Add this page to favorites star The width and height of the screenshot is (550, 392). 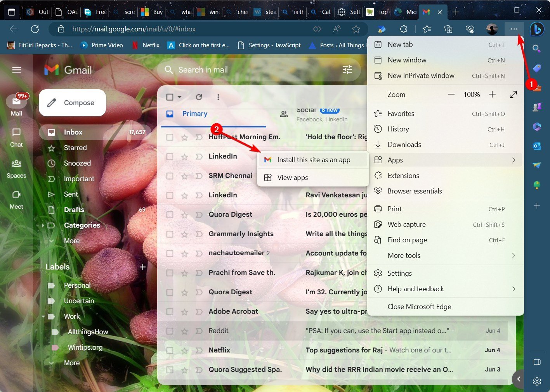coord(356,29)
